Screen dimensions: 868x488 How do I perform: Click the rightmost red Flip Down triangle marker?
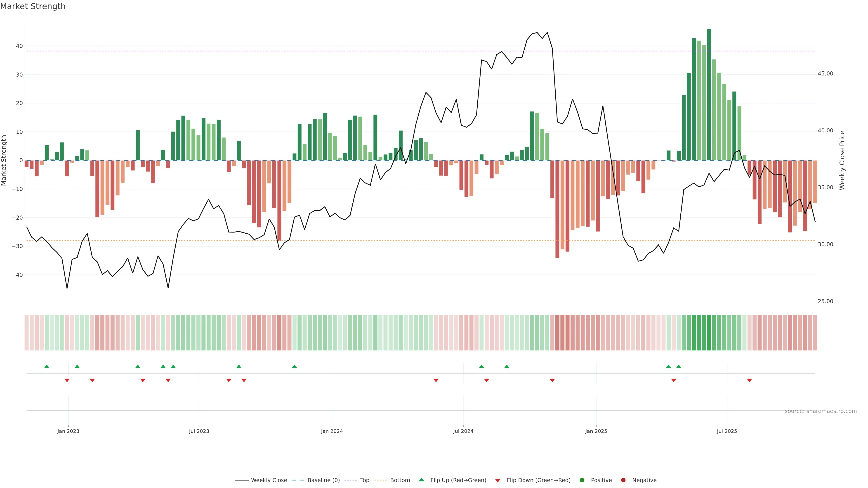pos(749,380)
